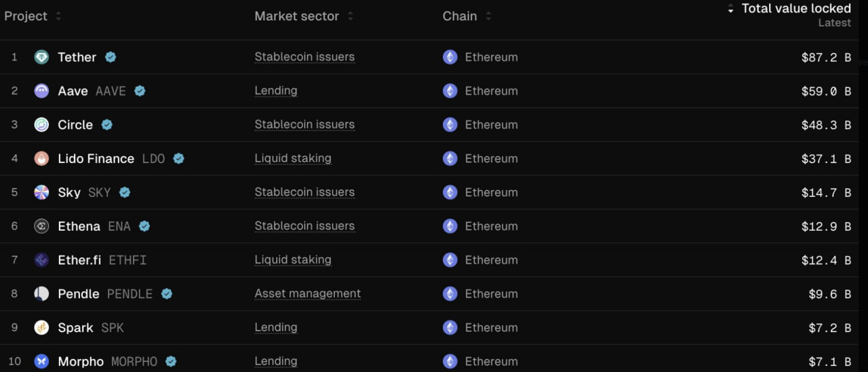The height and width of the screenshot is (372, 868).
Task: Open the Lending sector link for Aave
Action: coord(276,91)
